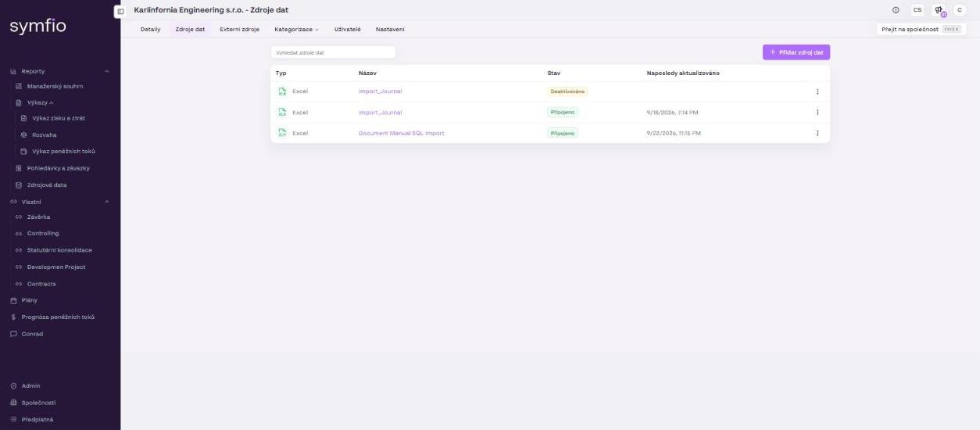Open the Document Manual SQL Import link
Viewport: 980px width, 430px height.
(401, 133)
